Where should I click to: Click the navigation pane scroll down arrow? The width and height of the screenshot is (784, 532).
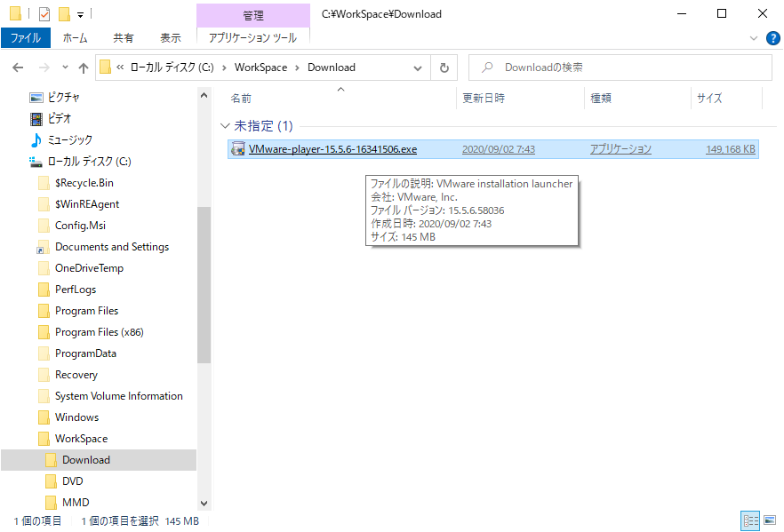point(204,504)
